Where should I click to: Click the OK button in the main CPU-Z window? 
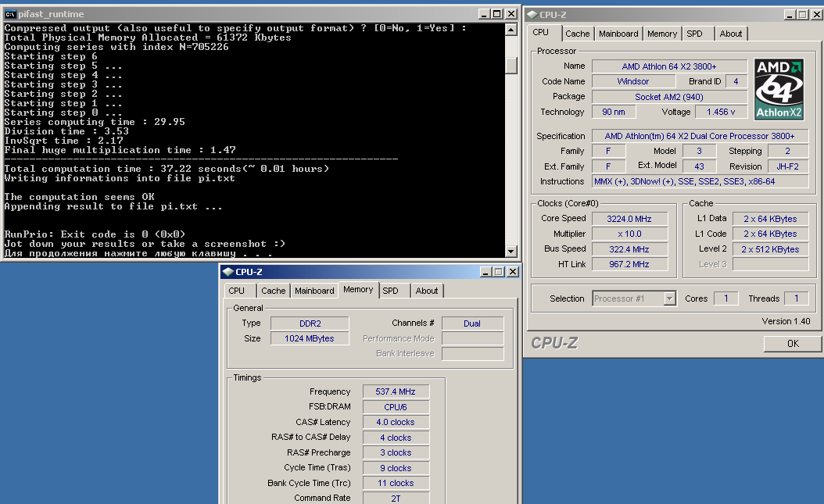(793, 344)
